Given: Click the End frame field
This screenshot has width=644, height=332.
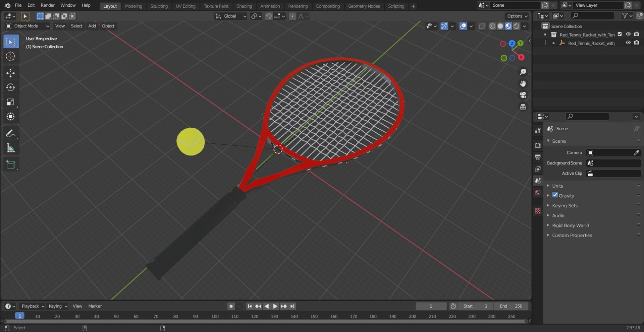Looking at the screenshot, I should (511, 306).
